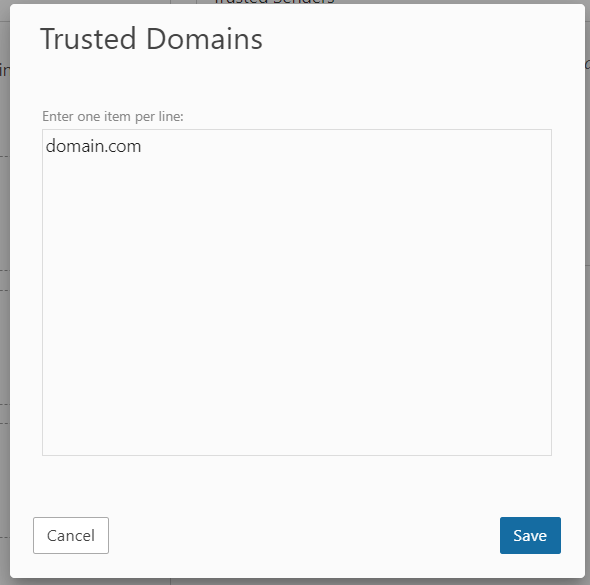Click the blue Save button label
The height and width of the screenshot is (585, 590).
tap(530, 535)
